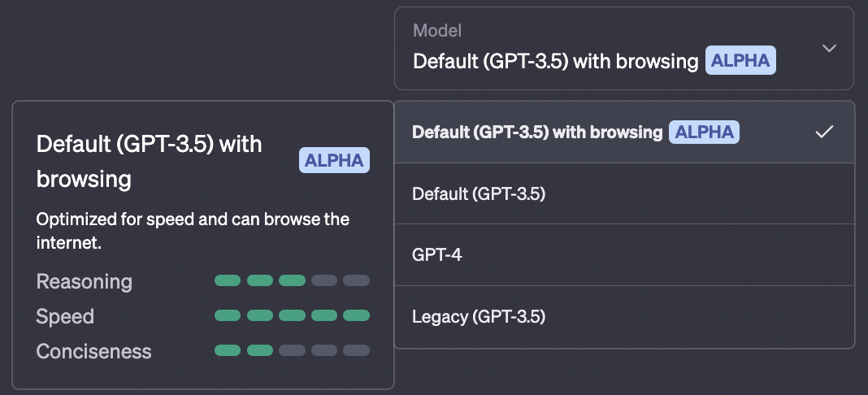The height and width of the screenshot is (395, 868).
Task: Click the ALPHA badge in the dropdown list option
Action: (704, 132)
